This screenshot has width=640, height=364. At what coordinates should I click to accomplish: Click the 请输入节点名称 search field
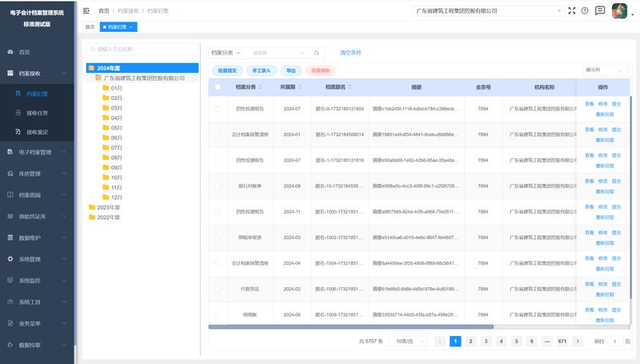click(142, 49)
